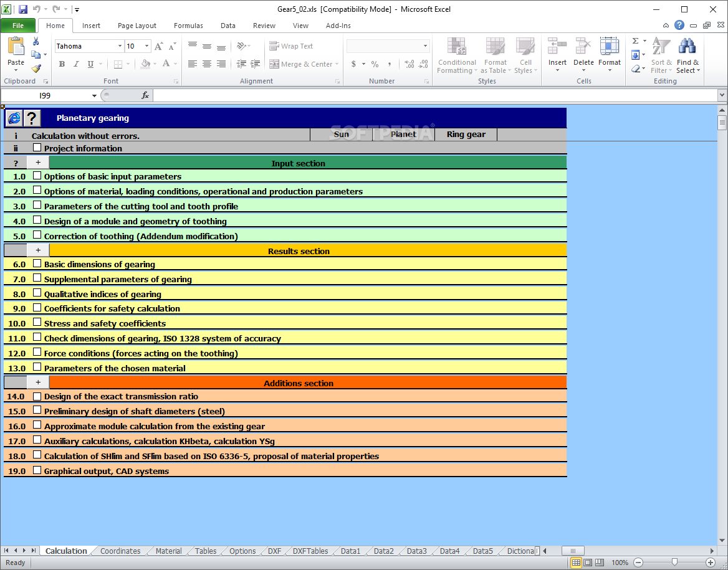The width and height of the screenshot is (728, 570).
Task: Switch to the Page Layout ribbon tab
Action: 137,26
